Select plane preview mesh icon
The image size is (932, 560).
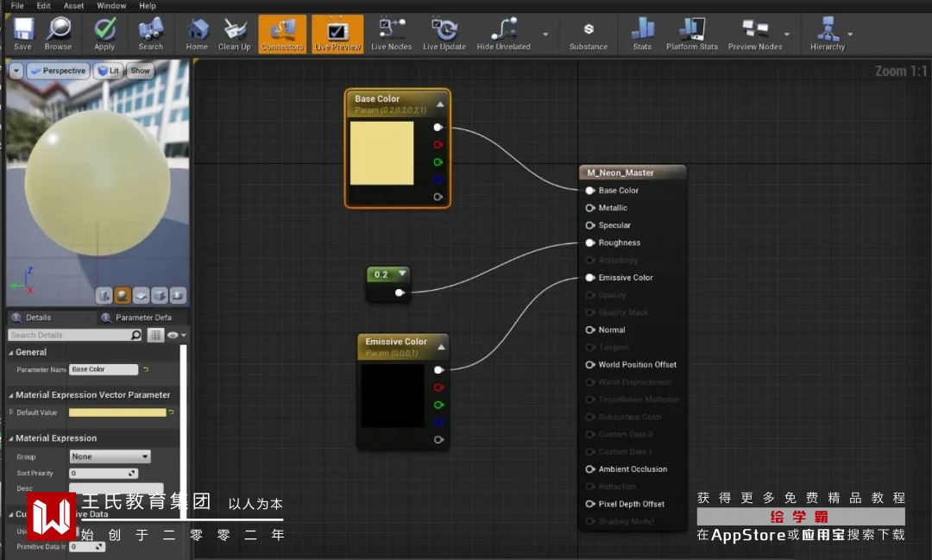tap(141, 295)
